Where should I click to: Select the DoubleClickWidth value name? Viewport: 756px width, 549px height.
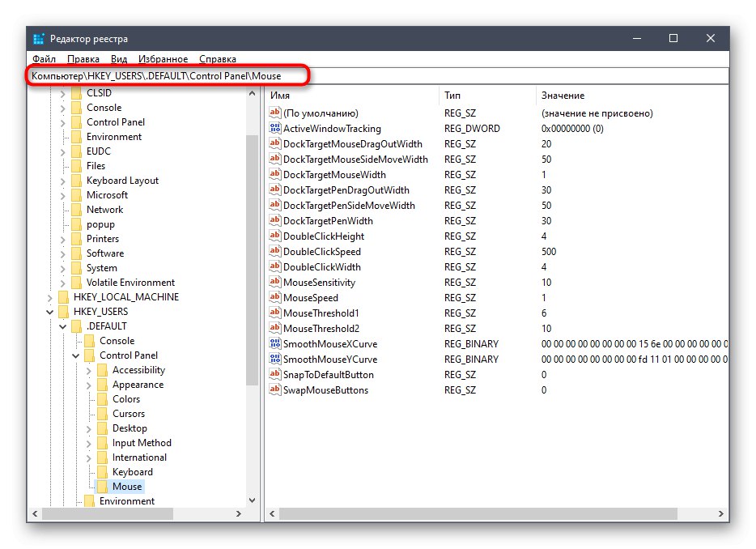321,266
